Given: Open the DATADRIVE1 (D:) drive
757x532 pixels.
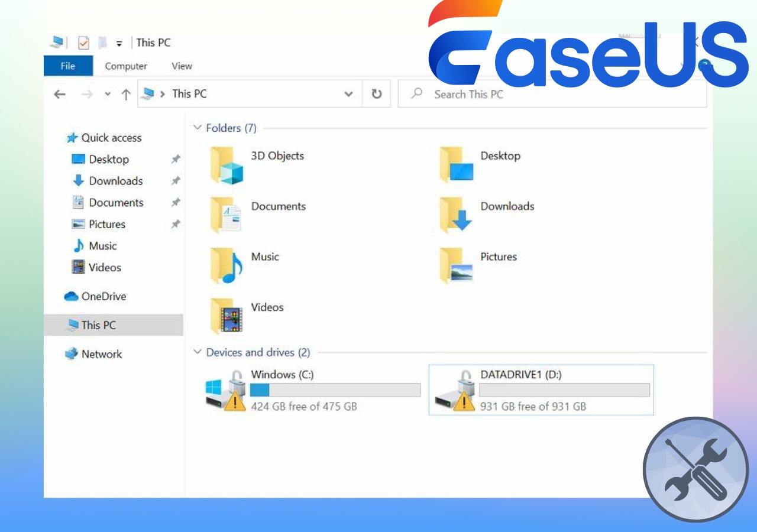Looking at the screenshot, I should [x=520, y=374].
